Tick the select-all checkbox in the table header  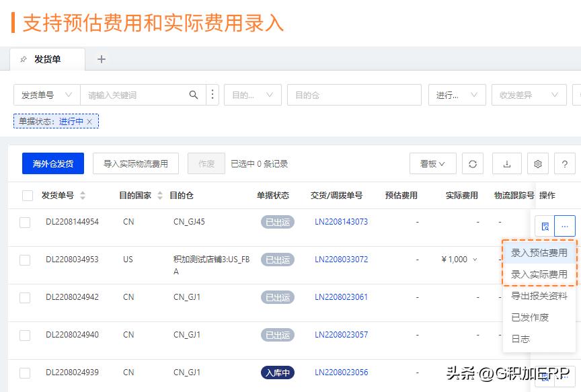tap(28, 195)
